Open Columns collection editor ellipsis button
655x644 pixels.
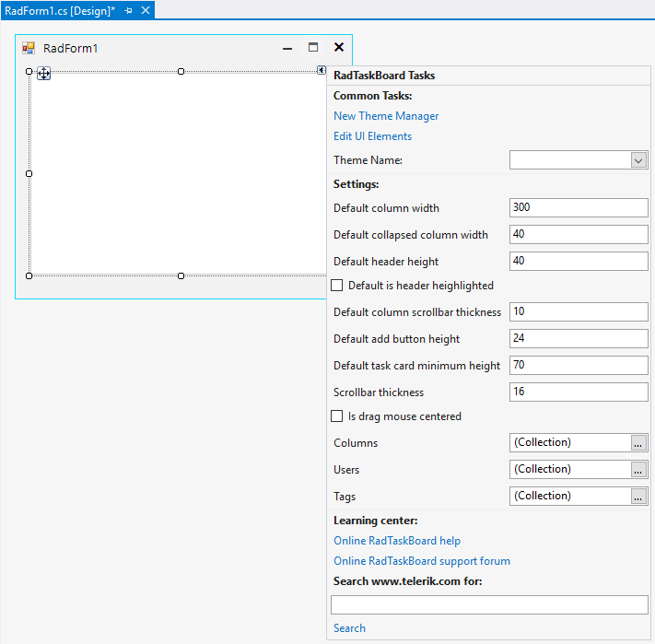pos(637,443)
